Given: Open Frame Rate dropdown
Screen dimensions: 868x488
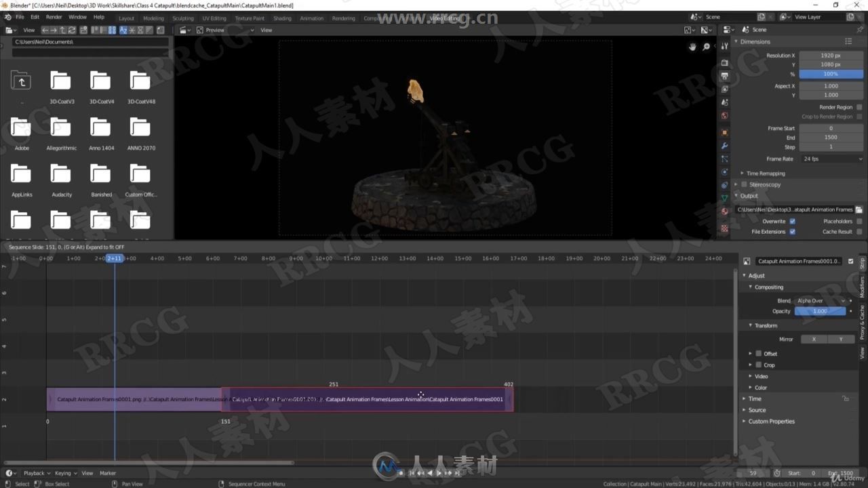Looking at the screenshot, I should 832,159.
